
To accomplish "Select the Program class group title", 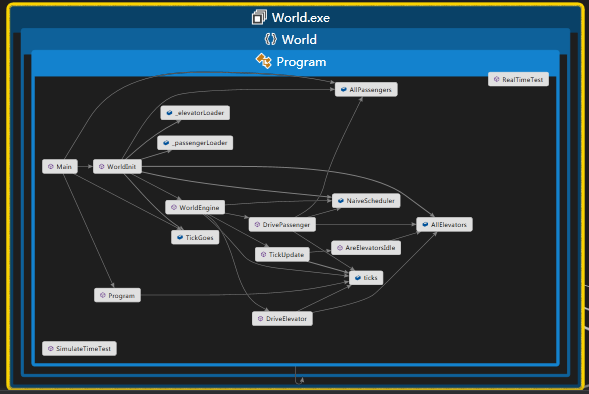I will (301, 62).
